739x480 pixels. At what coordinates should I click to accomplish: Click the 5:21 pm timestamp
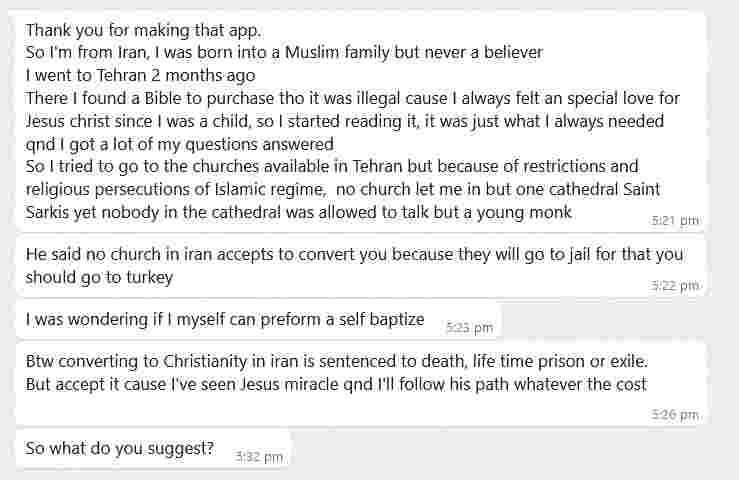coord(675,221)
